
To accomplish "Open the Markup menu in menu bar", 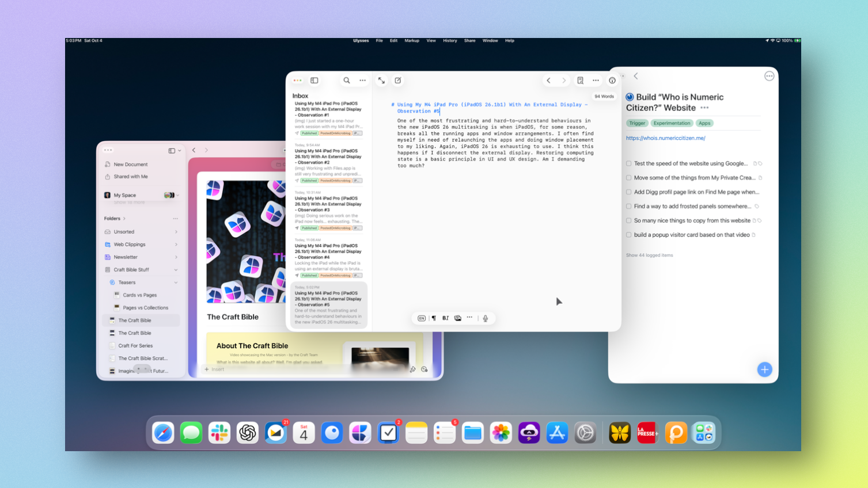I will (x=412, y=41).
